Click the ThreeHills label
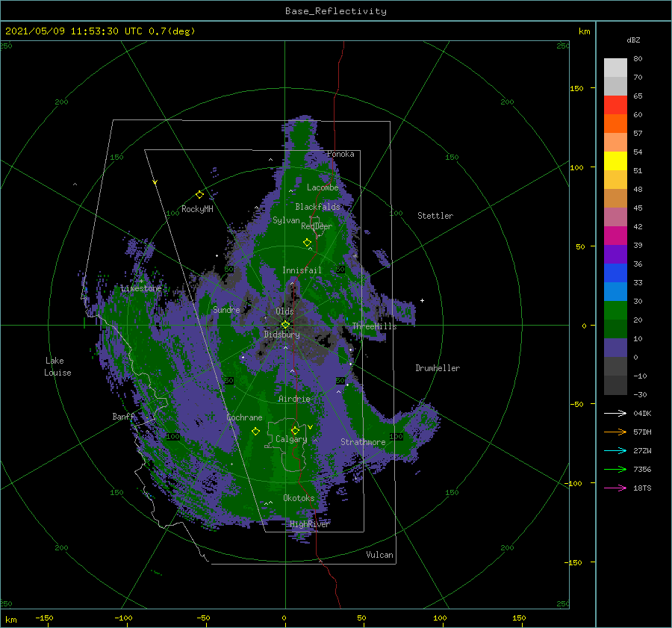This screenshot has width=672, height=628. click(x=374, y=326)
